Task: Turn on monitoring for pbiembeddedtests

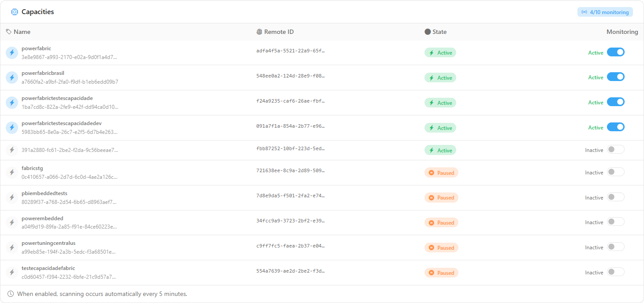Action: point(616,197)
